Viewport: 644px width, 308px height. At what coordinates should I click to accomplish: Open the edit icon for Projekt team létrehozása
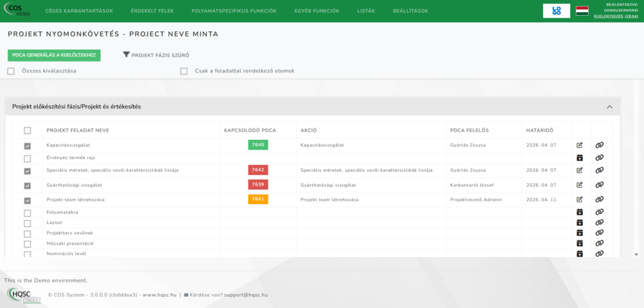(579, 200)
